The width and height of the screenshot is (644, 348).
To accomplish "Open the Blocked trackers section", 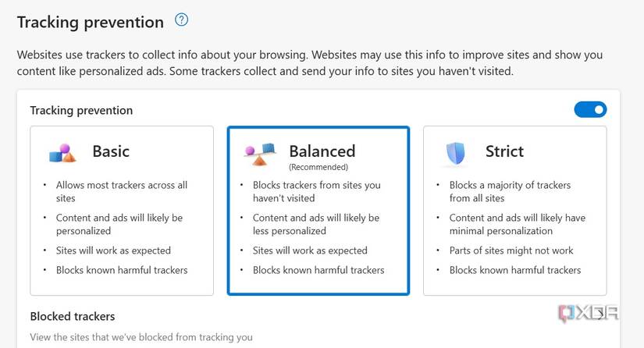I will [x=73, y=316].
